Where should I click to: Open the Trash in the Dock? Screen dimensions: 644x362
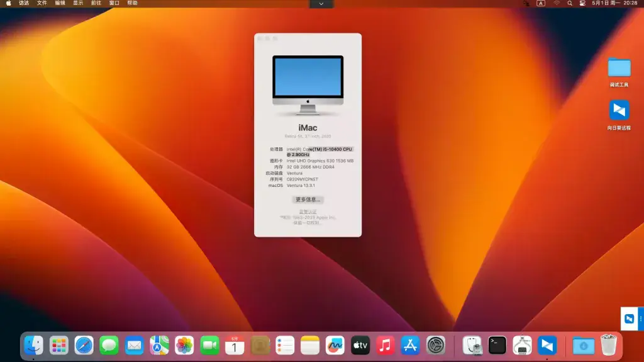pos(608,345)
